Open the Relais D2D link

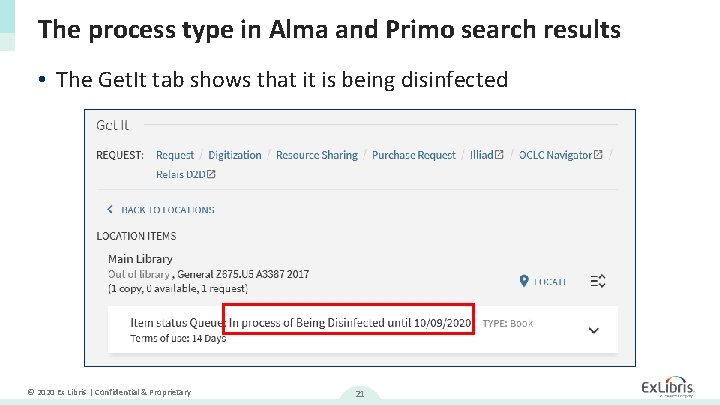point(180,174)
